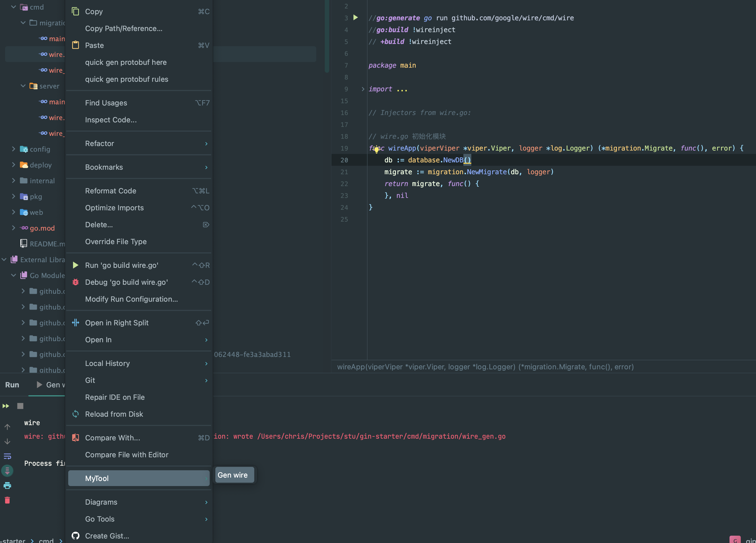This screenshot has height=543, width=756.
Task: Open the Go Tools submenu
Action: [139, 519]
